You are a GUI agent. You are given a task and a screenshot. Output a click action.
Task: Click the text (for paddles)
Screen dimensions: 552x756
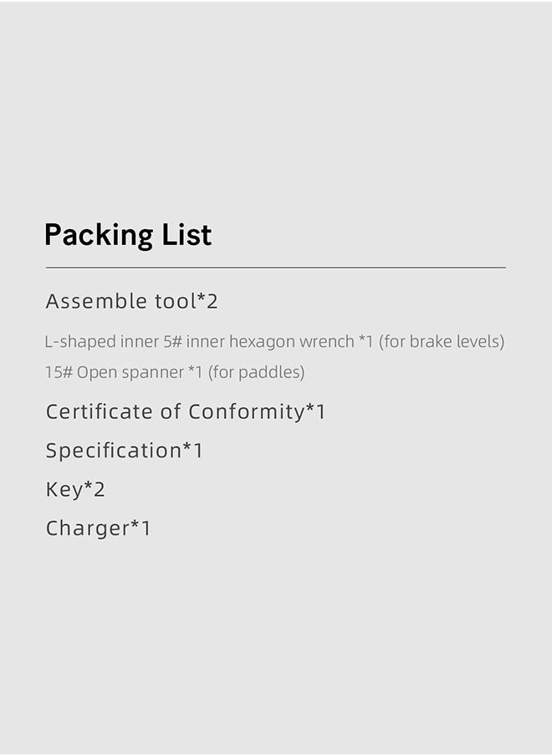[257, 373]
